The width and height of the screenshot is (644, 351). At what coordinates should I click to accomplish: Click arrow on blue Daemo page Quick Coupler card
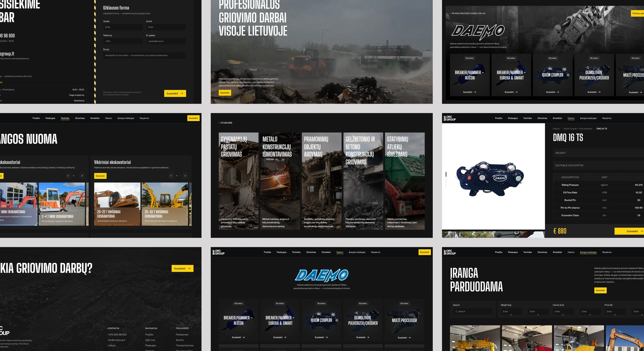[327, 338]
